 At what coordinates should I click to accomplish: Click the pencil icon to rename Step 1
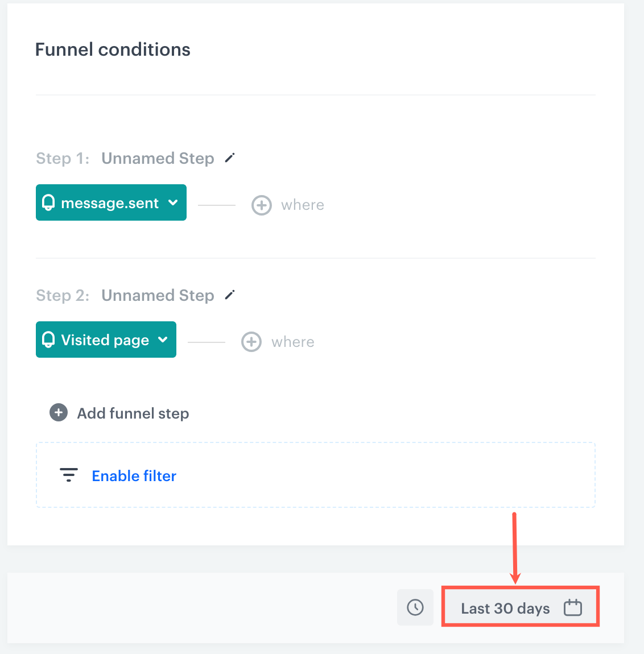pyautogui.click(x=229, y=158)
